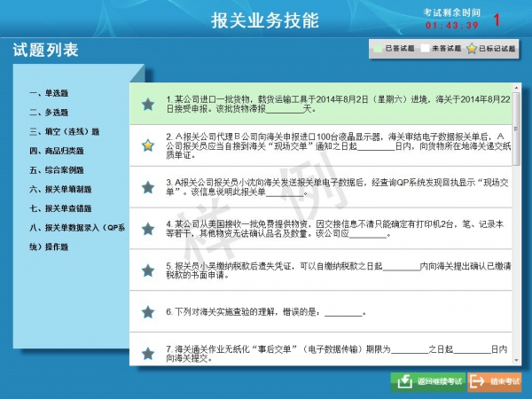Switch to the 二、多选题 section

(50, 113)
